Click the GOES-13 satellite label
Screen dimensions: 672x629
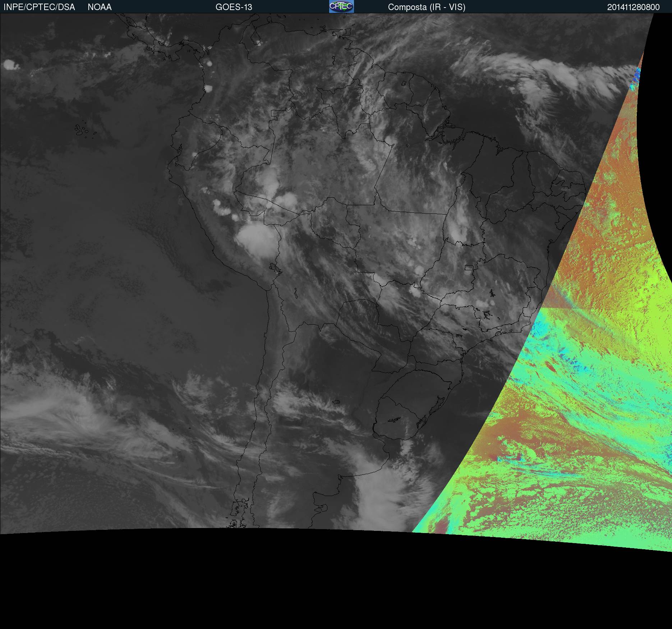point(234,7)
